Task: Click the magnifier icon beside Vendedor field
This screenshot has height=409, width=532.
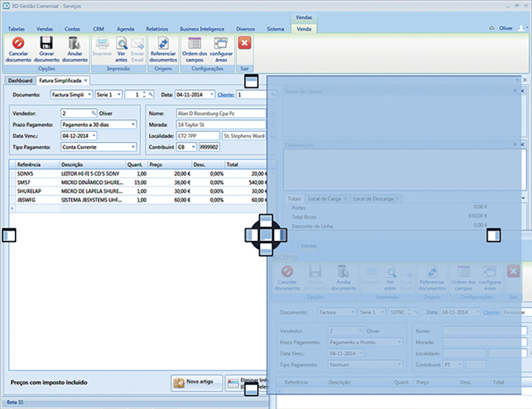Action: click(x=94, y=113)
